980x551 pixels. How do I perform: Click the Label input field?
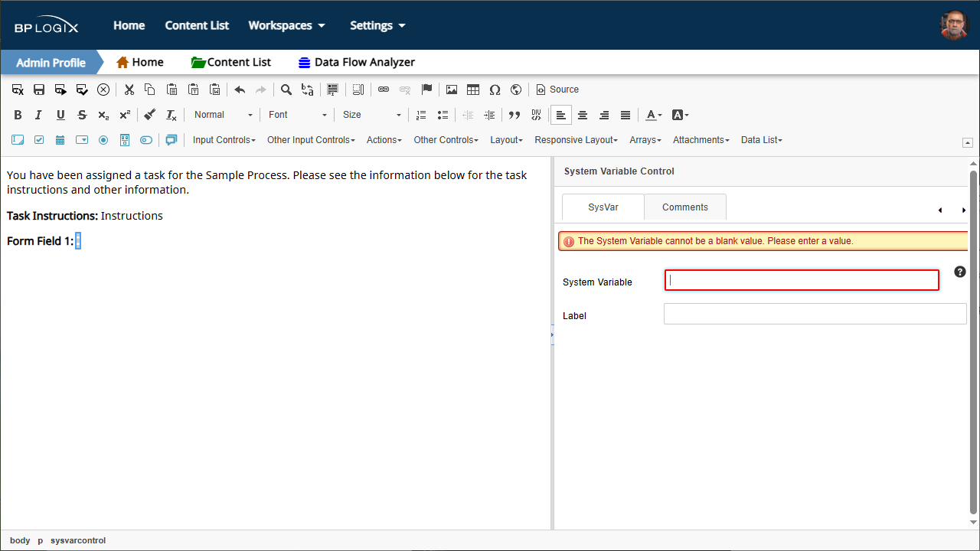[815, 314]
